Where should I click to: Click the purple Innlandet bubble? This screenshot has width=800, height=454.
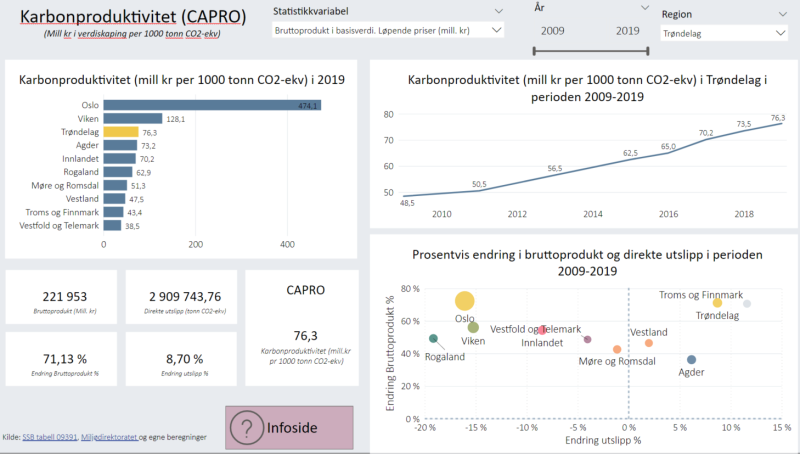587,340
